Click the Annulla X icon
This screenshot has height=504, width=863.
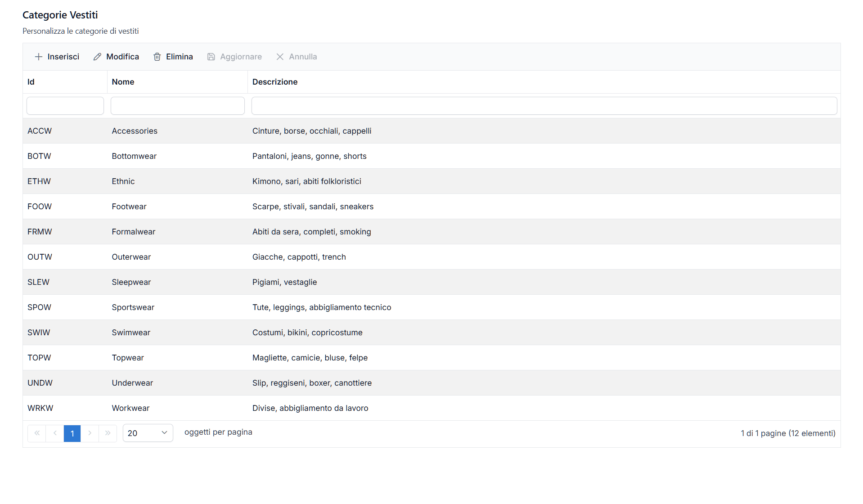280,57
